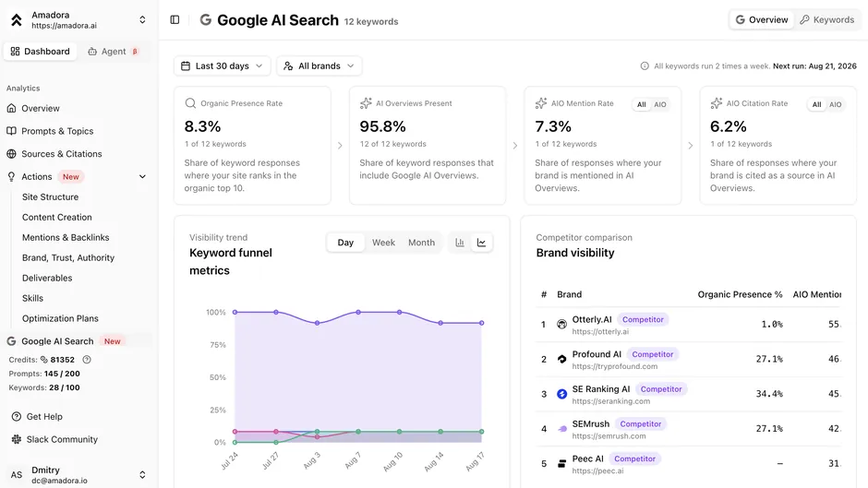Select AIO in AIO Mention Rate toggle
Screen dimensions: 868x488
point(660,104)
